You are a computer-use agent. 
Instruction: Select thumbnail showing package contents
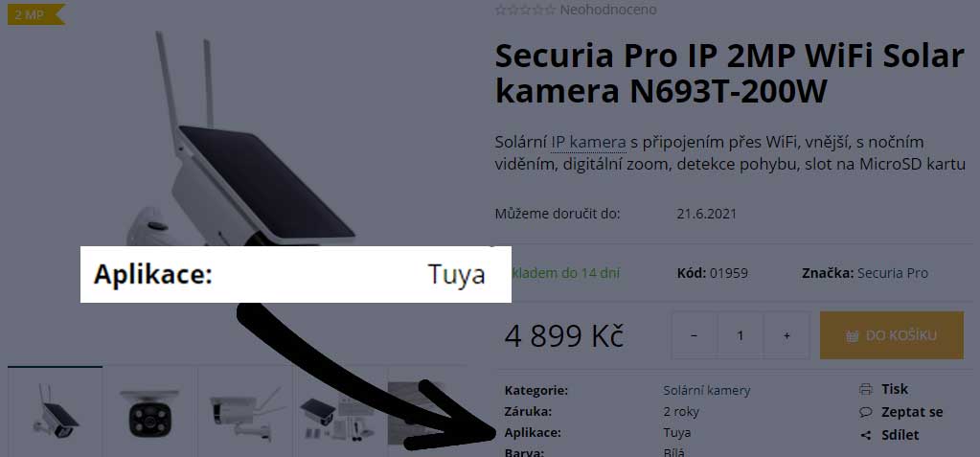coord(341,411)
